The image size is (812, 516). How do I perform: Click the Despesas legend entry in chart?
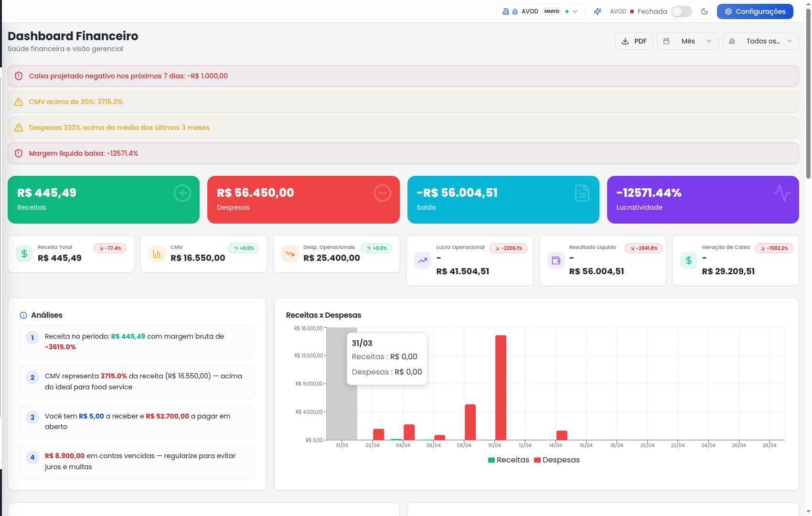[557, 460]
